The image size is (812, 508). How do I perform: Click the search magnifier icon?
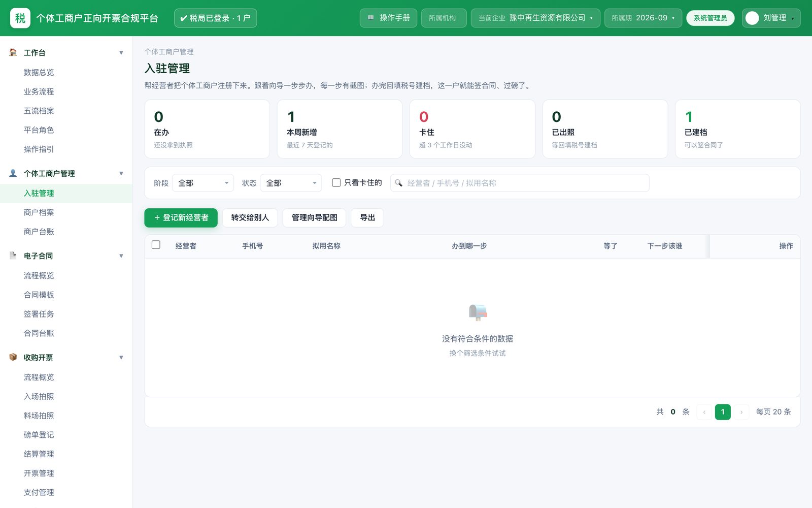pyautogui.click(x=399, y=183)
